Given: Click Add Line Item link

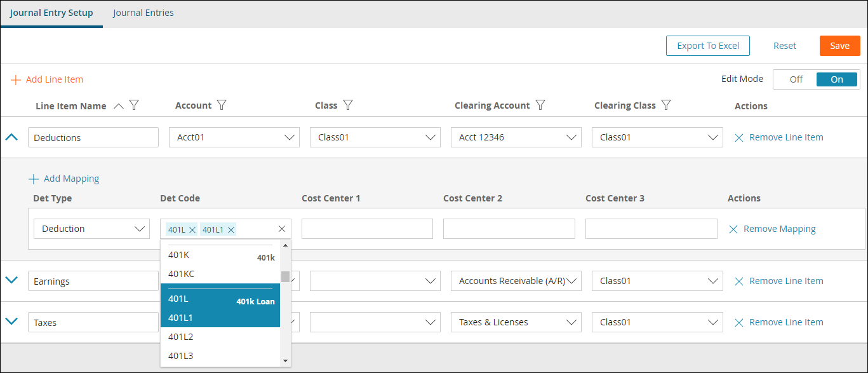Looking at the screenshot, I should pos(55,79).
